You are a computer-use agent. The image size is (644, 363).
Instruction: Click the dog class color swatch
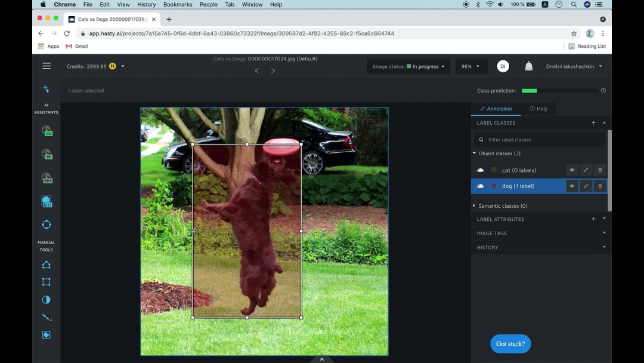(x=494, y=186)
